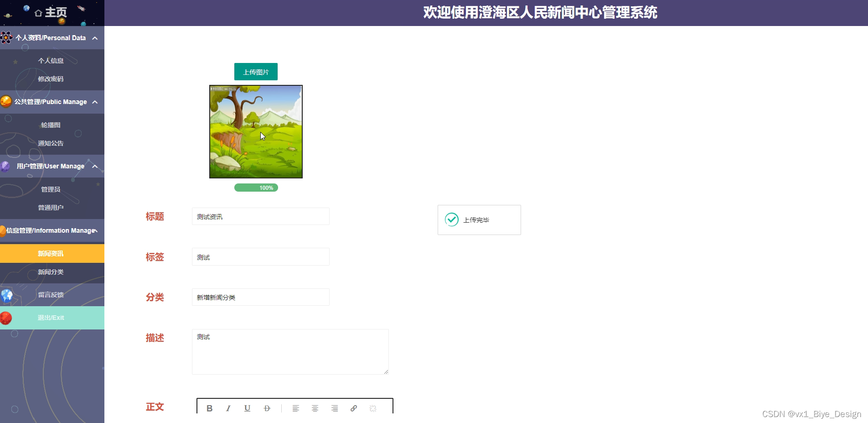
Task: Click the 标题 field label
Action: (155, 216)
